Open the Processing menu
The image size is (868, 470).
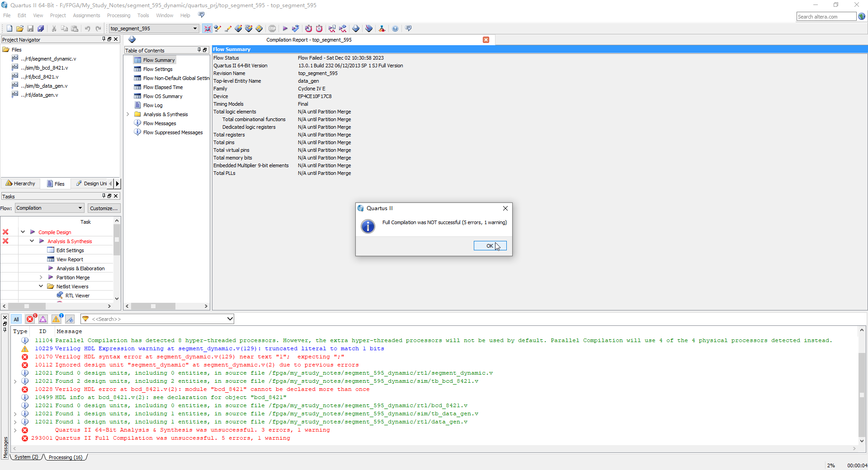click(118, 15)
